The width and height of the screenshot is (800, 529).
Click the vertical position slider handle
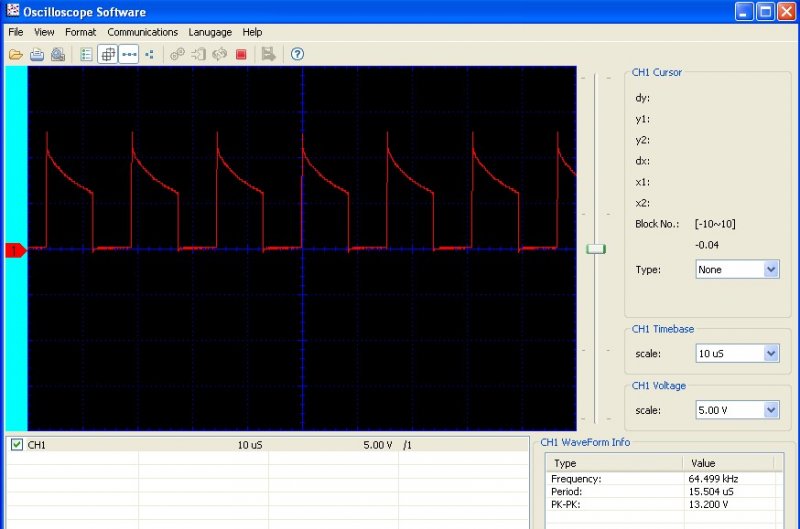point(595,249)
